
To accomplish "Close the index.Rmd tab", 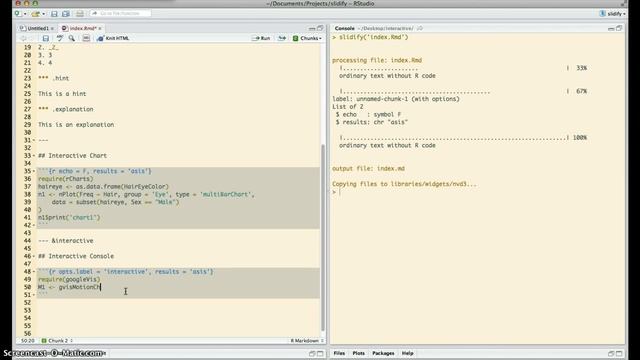I will (x=100, y=29).
